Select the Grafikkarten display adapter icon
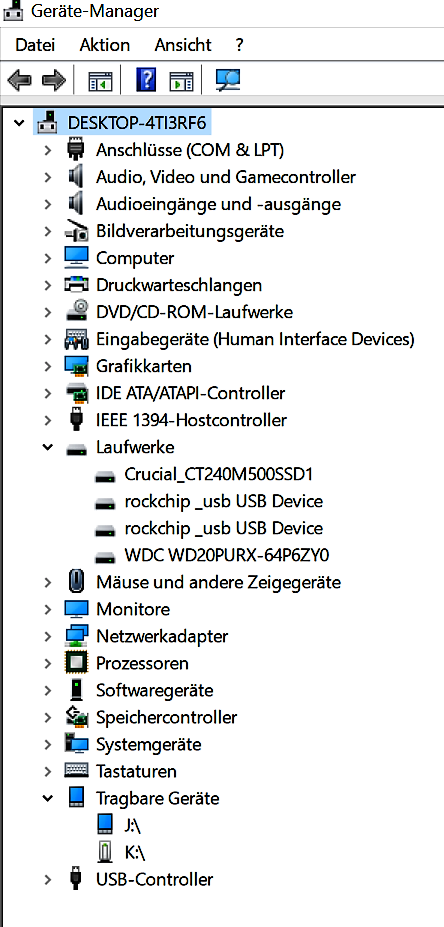The width and height of the screenshot is (444, 927). 77,367
